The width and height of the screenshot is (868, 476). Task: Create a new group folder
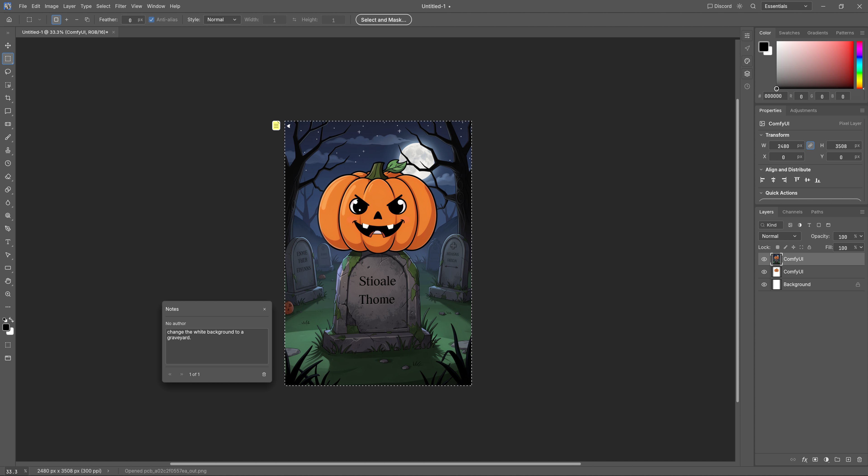click(x=837, y=459)
